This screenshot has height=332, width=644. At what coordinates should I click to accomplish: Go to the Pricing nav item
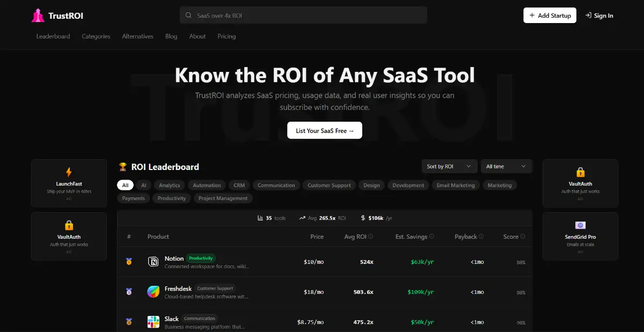point(226,36)
